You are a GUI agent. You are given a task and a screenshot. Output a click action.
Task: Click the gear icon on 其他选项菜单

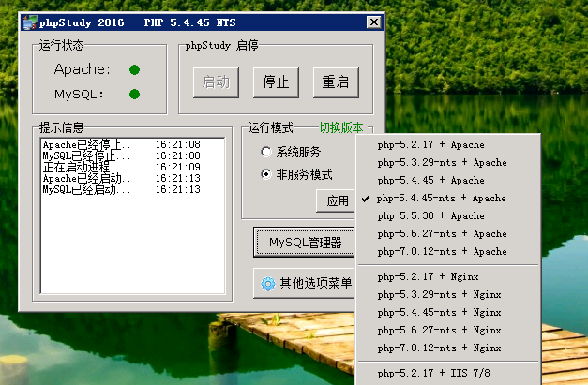click(268, 284)
